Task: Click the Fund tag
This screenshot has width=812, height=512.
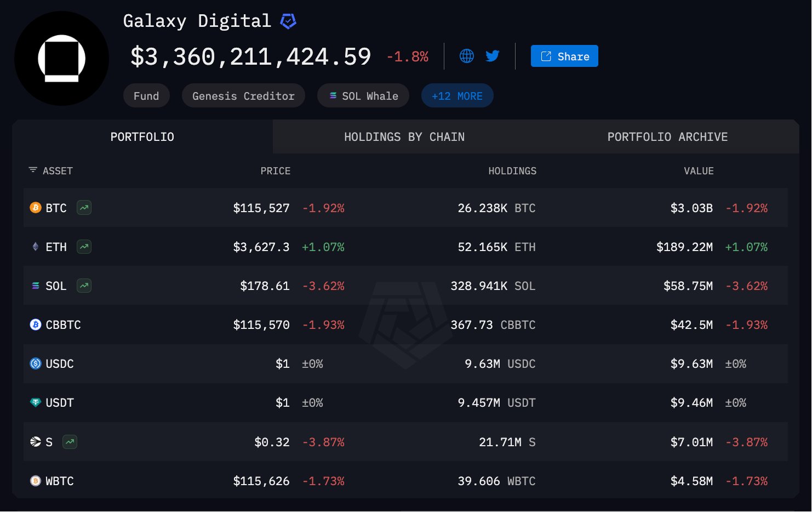Action: (146, 96)
